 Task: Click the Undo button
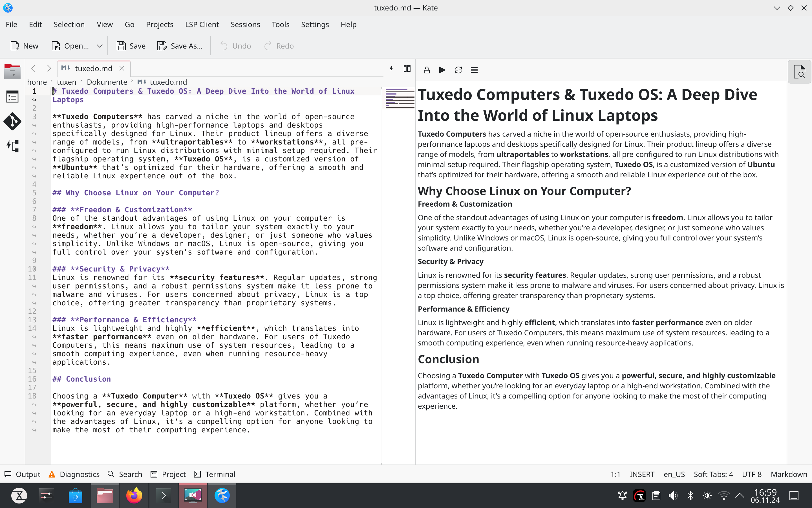[x=235, y=46]
